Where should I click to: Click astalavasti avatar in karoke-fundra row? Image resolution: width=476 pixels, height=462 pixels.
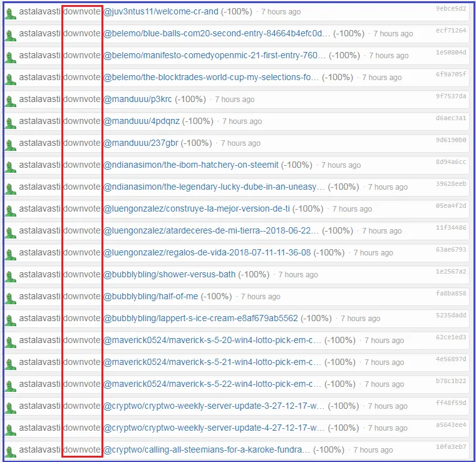click(11, 451)
